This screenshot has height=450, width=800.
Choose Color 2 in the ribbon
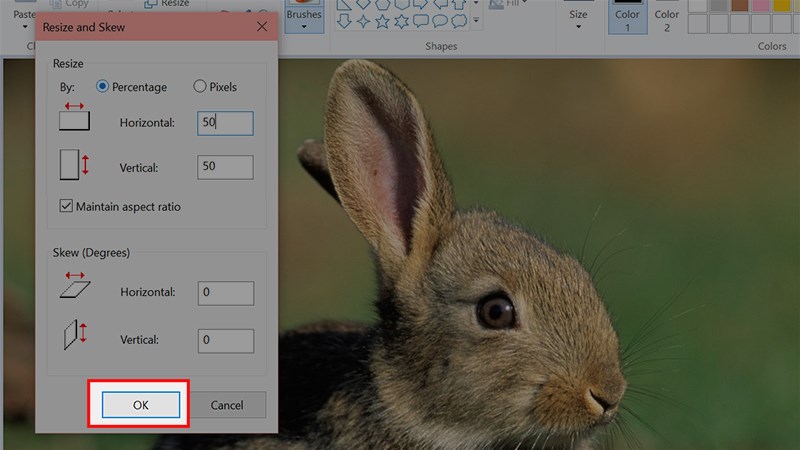coord(667,18)
